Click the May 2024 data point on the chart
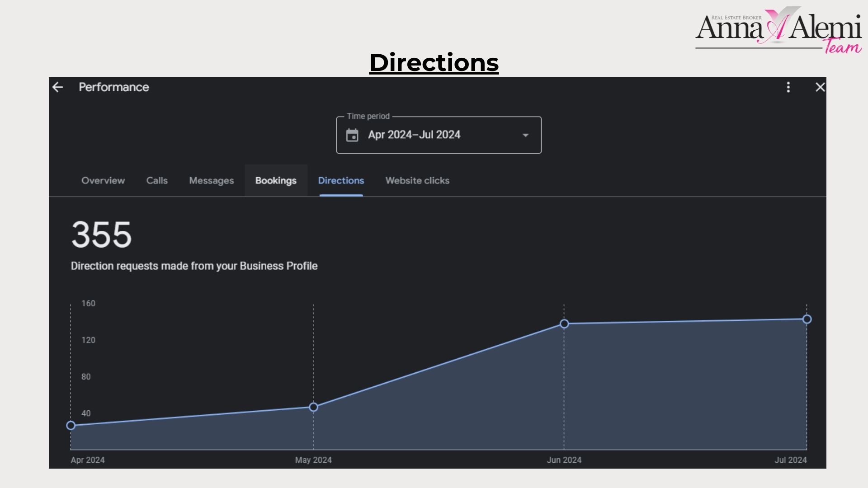 click(x=313, y=407)
